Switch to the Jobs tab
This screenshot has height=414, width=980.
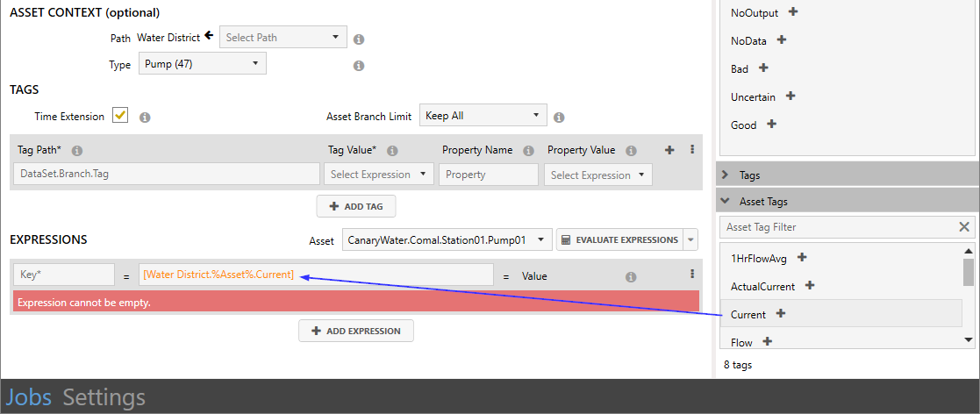[29, 397]
